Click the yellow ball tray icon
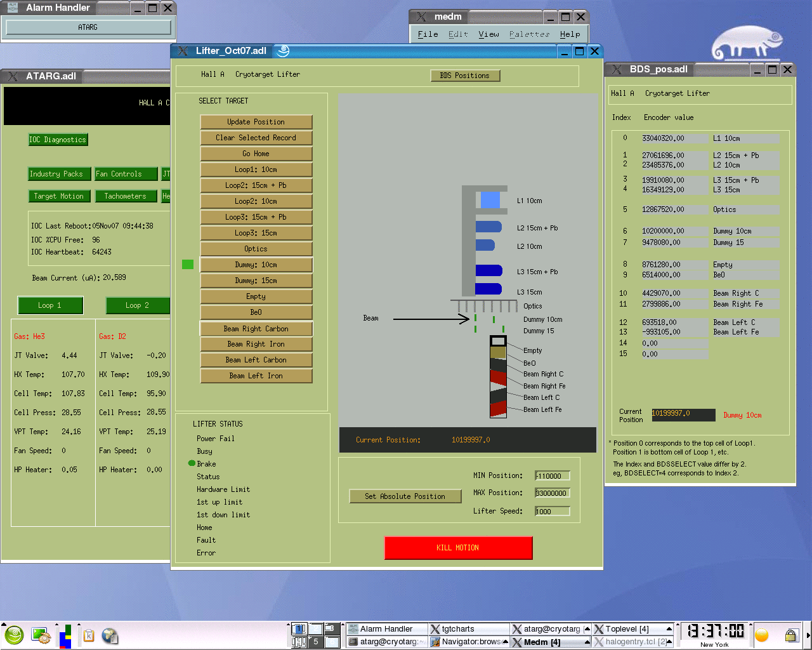Image resolution: width=812 pixels, height=650 pixels. pos(762,635)
